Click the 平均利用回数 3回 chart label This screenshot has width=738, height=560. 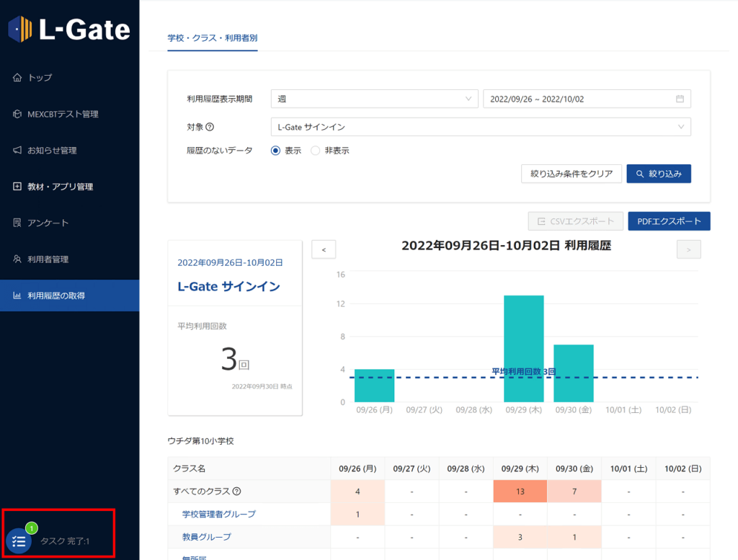[524, 371]
